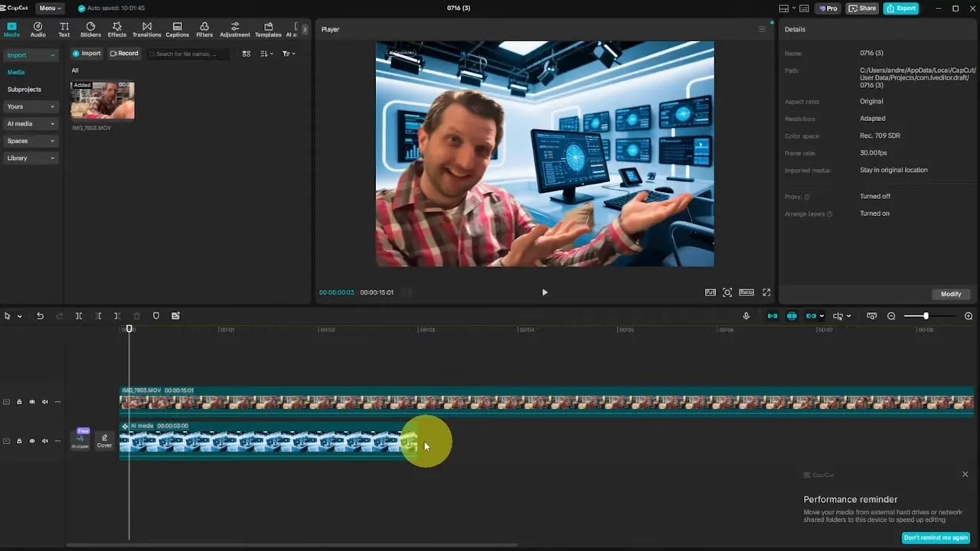The image size is (980, 551).
Task: Click the AI clipper icon on the track
Action: 80,441
